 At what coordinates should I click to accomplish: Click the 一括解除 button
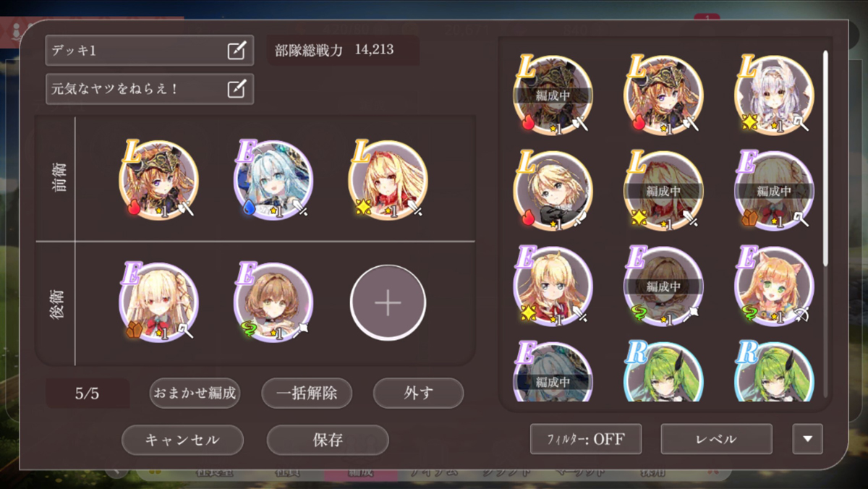click(x=307, y=394)
